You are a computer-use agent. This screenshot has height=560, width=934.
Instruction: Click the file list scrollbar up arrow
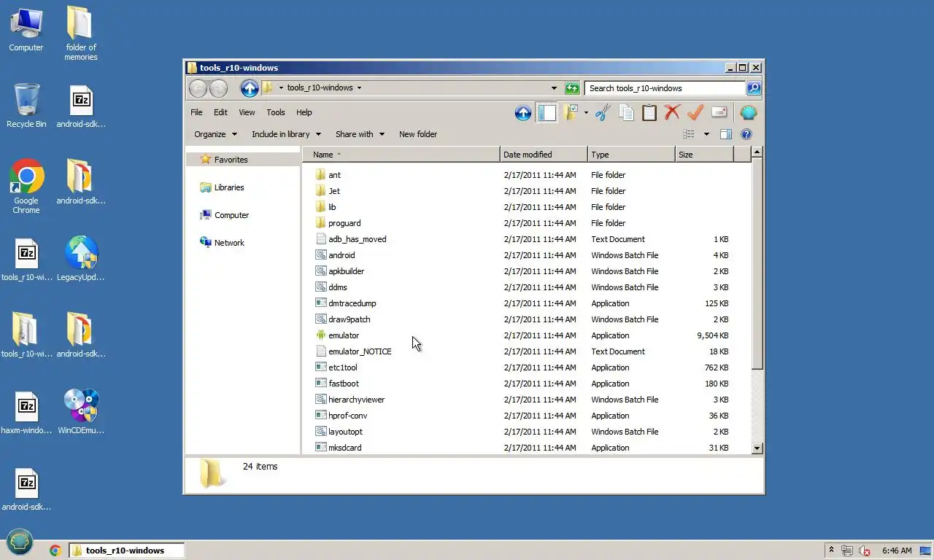(757, 152)
